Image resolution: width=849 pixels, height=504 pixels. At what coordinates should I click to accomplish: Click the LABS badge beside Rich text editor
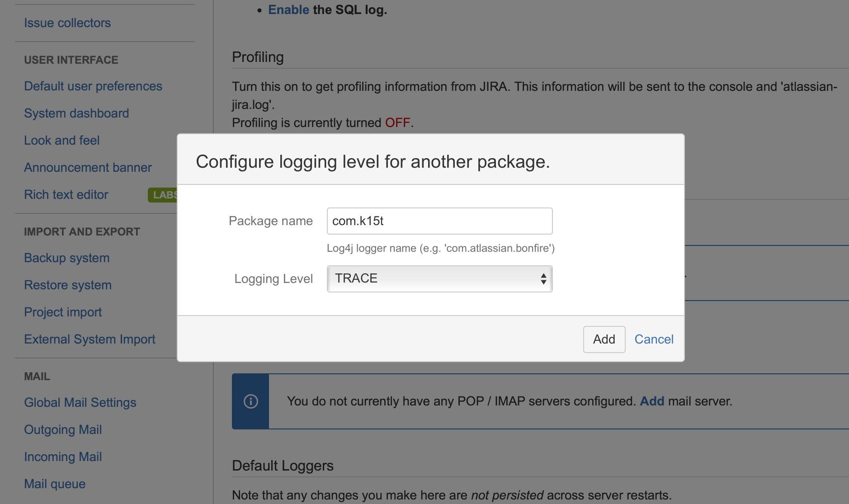pos(164,195)
